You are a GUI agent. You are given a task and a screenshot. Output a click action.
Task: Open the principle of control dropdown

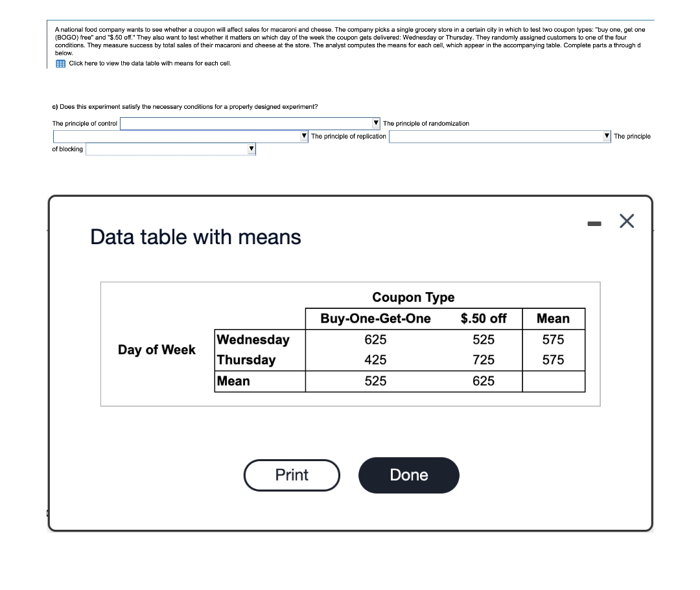(250, 124)
